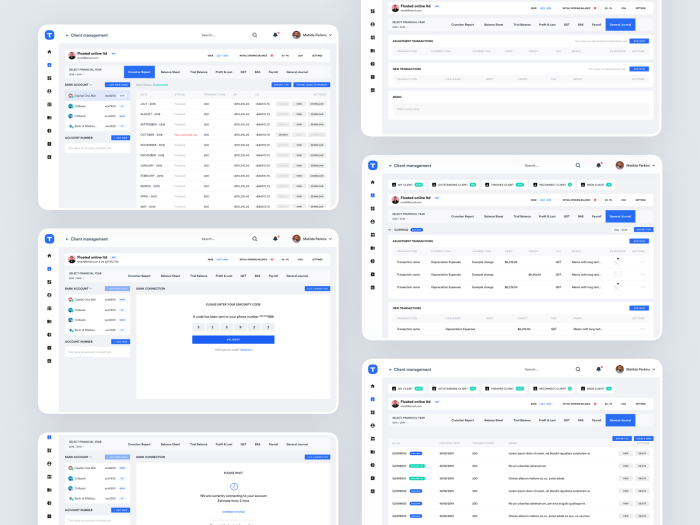The height and width of the screenshot is (525, 700).
Task: Open the notification bell in the bank statements panel
Action: tap(275, 35)
